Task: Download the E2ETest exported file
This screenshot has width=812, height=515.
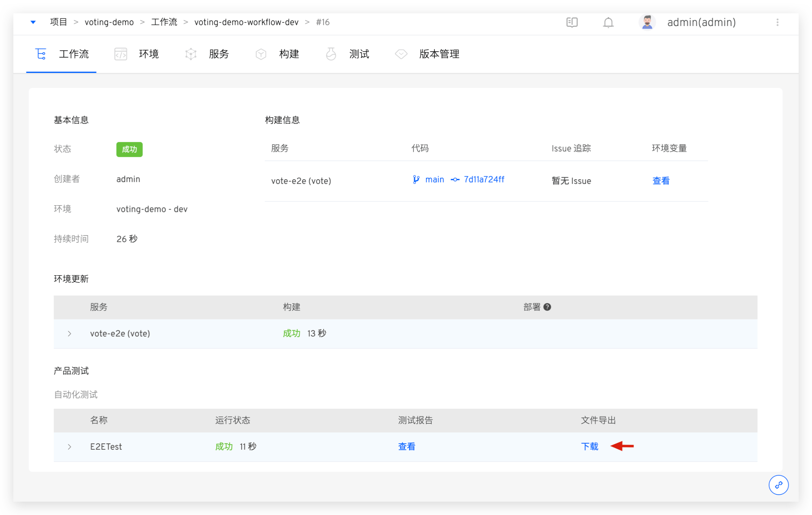Action: (x=590, y=446)
